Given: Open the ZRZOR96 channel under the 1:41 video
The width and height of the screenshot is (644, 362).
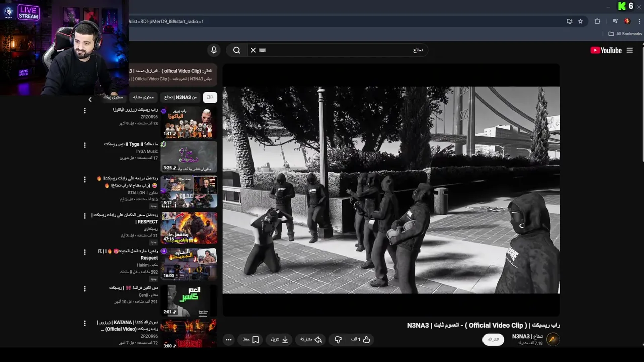Looking at the screenshot, I should click(149, 117).
